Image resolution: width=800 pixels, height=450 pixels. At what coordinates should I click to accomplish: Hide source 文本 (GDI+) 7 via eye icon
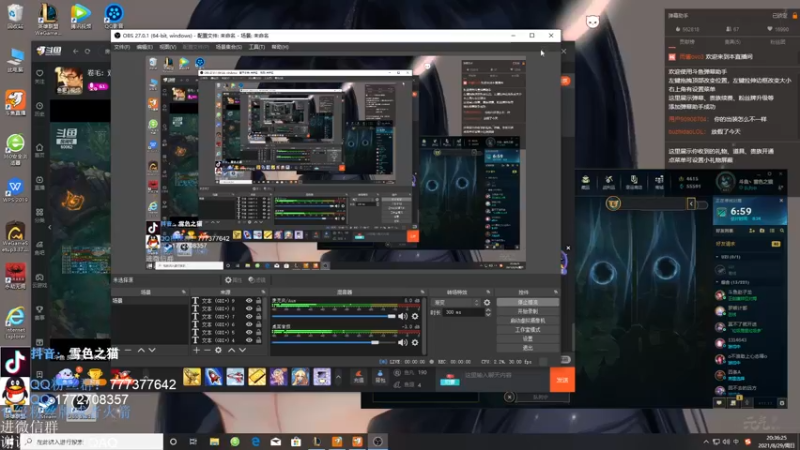[x=249, y=316]
